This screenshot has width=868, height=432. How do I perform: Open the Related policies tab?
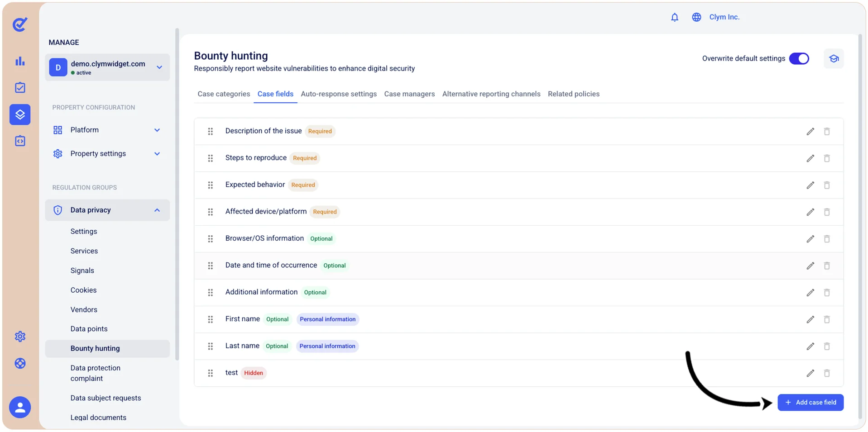tap(574, 94)
